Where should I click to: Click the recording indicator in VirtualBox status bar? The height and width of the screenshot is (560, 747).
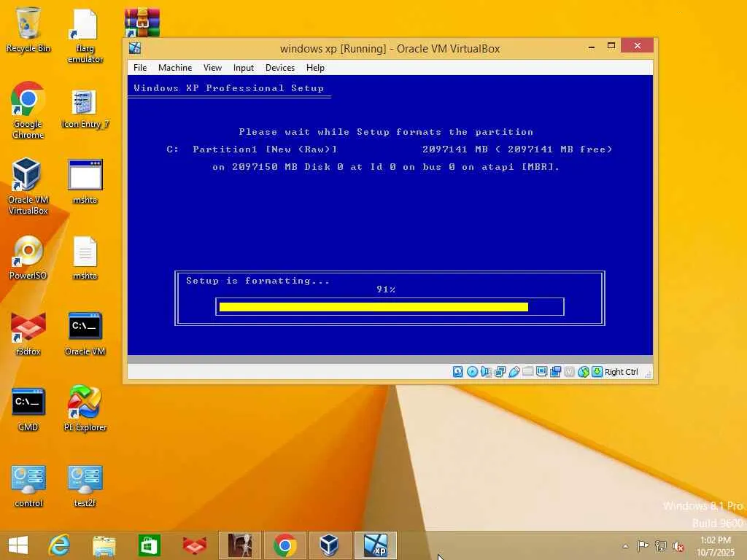555,372
